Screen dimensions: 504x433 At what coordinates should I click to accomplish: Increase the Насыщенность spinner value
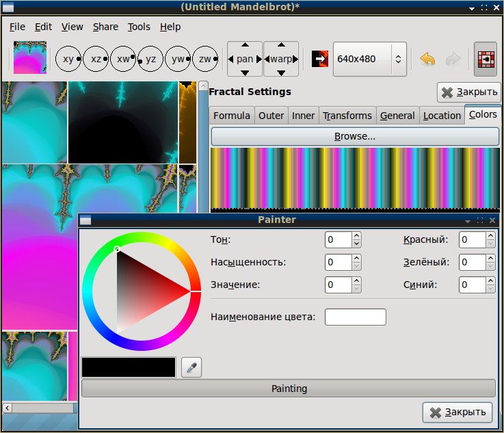click(356, 259)
